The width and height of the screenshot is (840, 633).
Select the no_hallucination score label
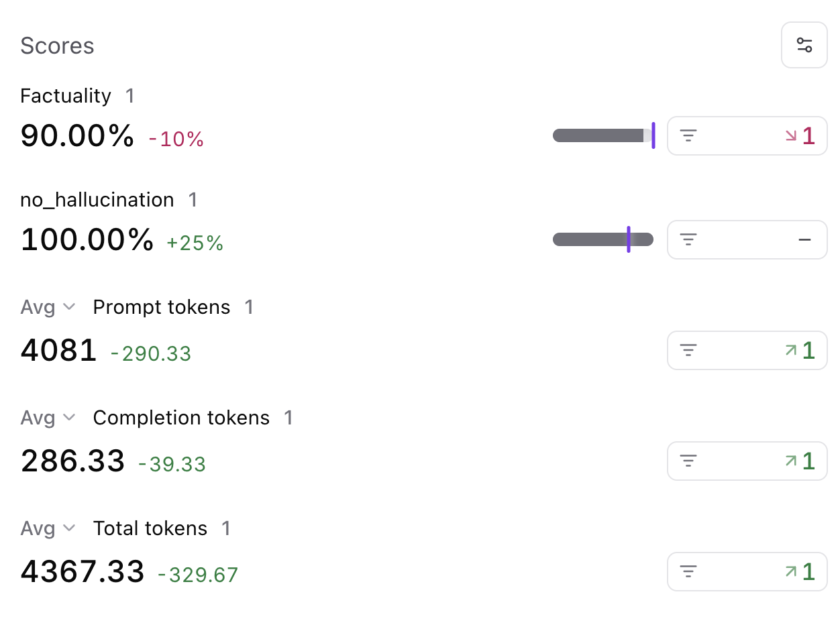click(97, 199)
